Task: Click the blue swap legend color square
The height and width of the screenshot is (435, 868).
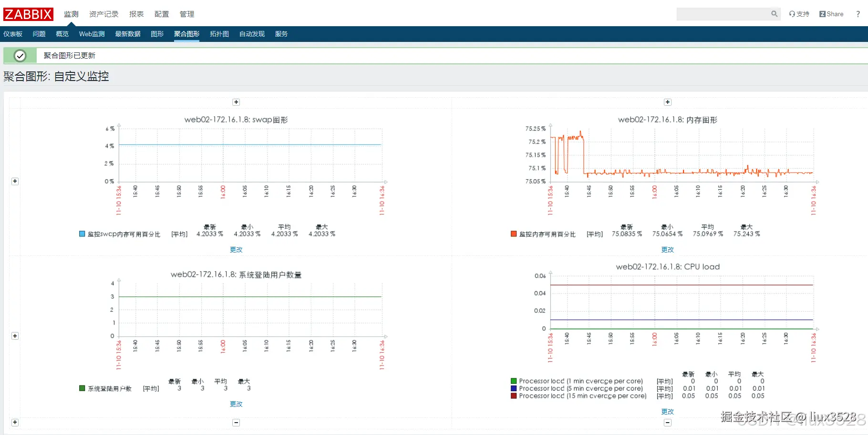Action: [82, 234]
